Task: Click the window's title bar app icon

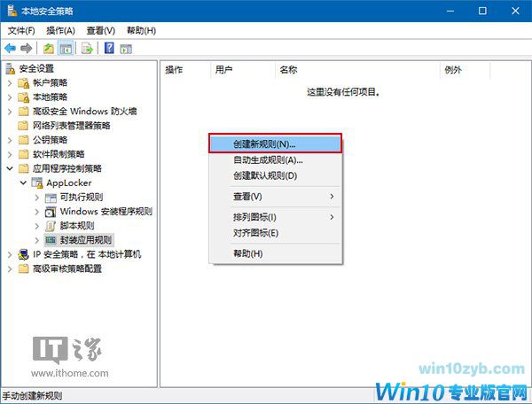Action: (x=12, y=11)
